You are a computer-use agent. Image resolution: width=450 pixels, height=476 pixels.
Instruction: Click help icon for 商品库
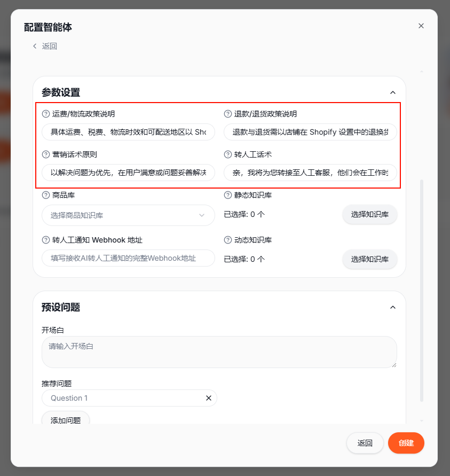(x=46, y=195)
